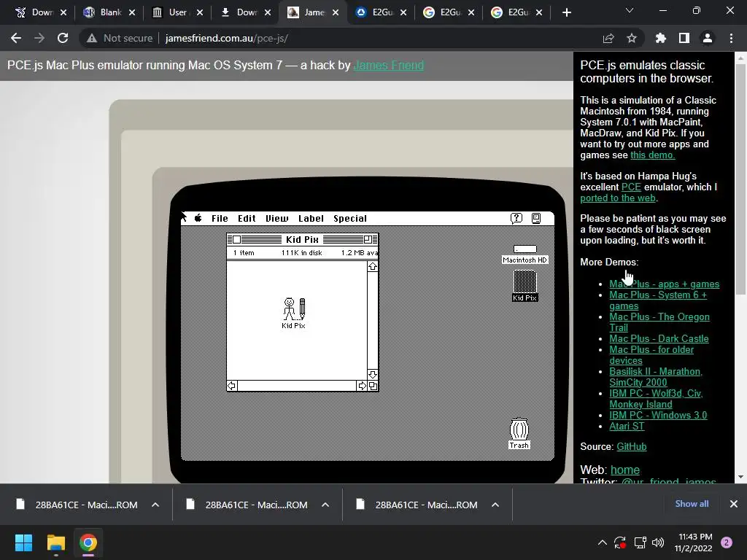The width and height of the screenshot is (747, 560).
Task: Open the PCE emulator link
Action: 631,187
